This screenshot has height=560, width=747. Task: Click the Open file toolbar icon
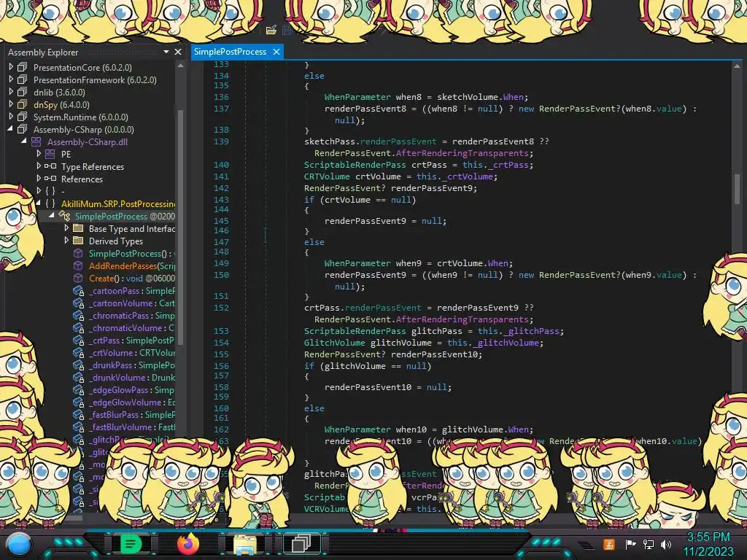click(271, 30)
